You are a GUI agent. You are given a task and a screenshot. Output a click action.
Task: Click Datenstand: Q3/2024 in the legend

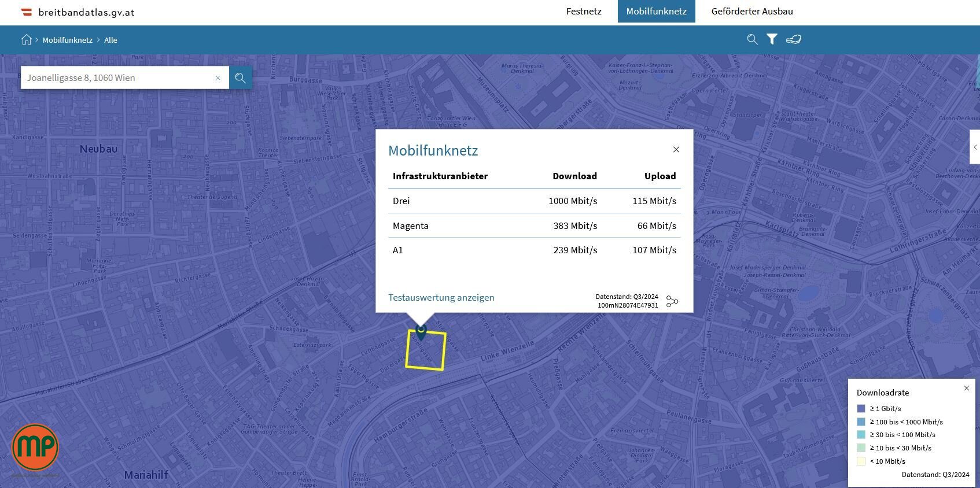(935, 475)
